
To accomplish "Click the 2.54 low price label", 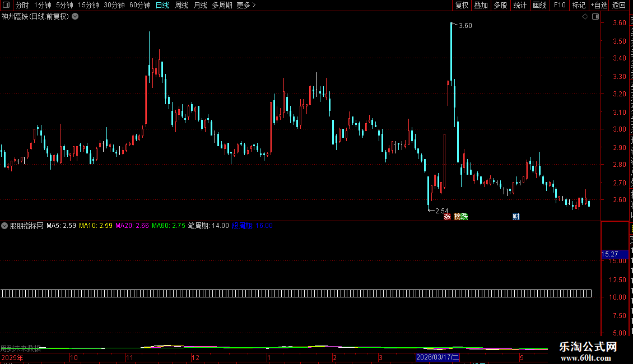I will (x=441, y=211).
